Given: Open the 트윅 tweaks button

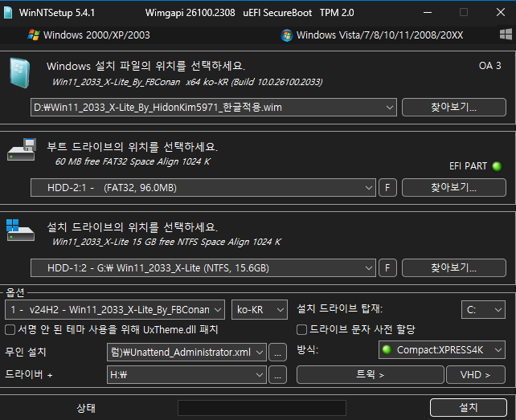Looking at the screenshot, I should (x=371, y=374).
